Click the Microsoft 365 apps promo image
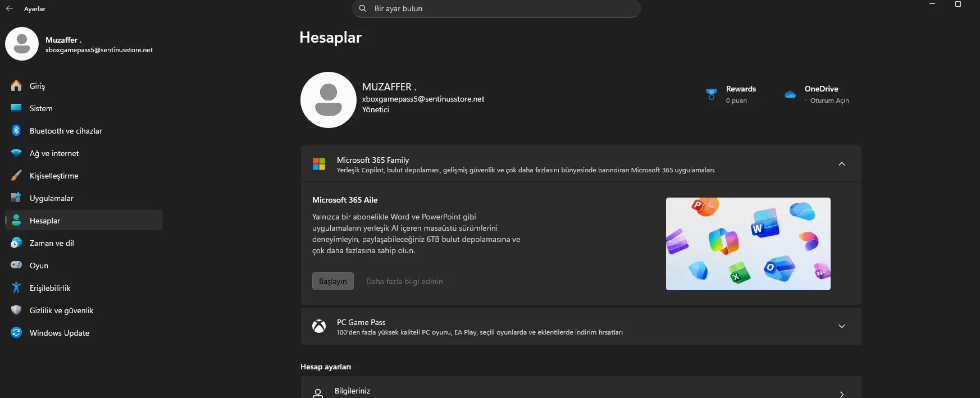 pyautogui.click(x=748, y=244)
